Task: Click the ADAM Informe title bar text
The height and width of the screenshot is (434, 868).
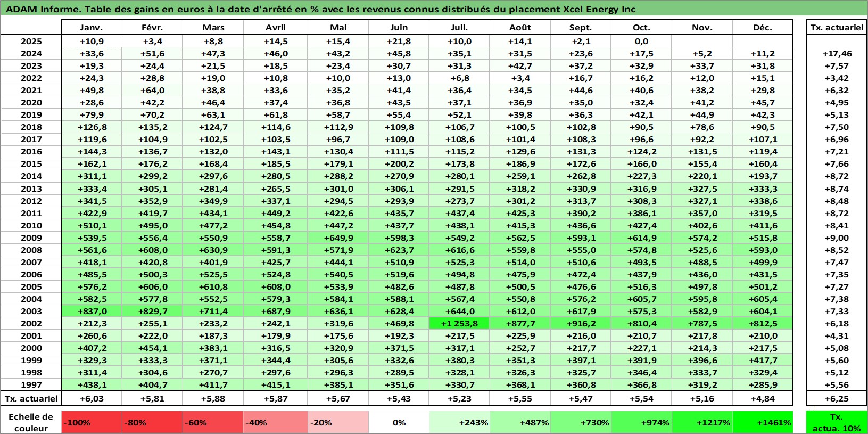Action: coord(320,9)
